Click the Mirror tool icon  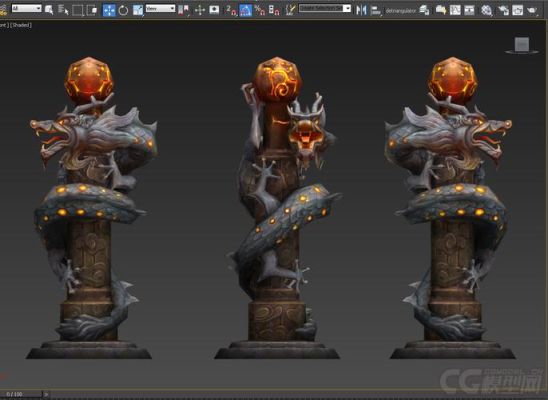click(x=361, y=10)
